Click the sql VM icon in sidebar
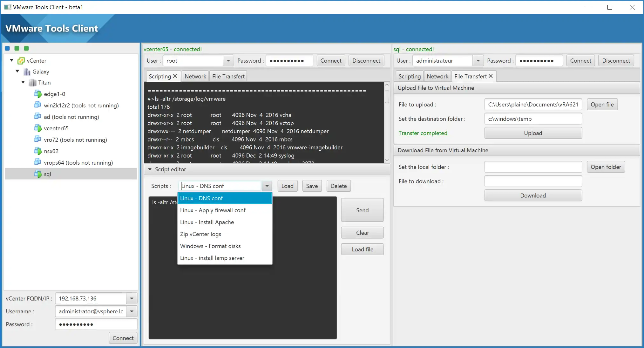The width and height of the screenshot is (644, 348). point(38,174)
